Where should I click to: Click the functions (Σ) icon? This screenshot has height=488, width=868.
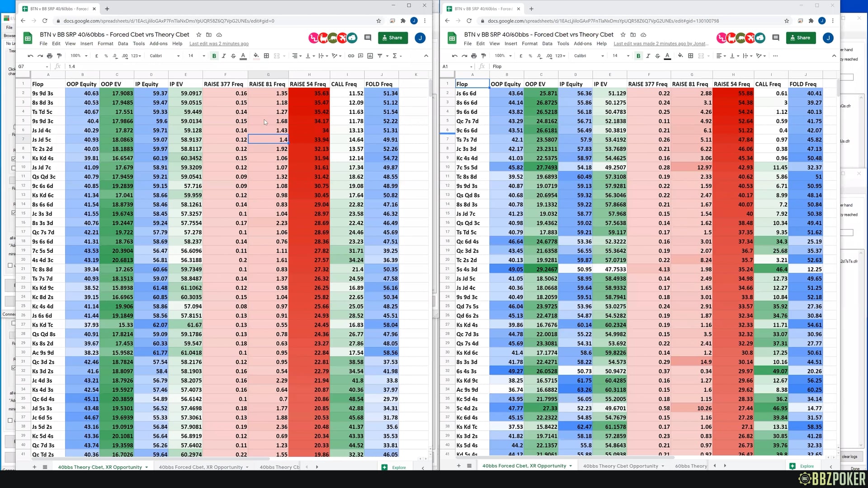coord(394,56)
